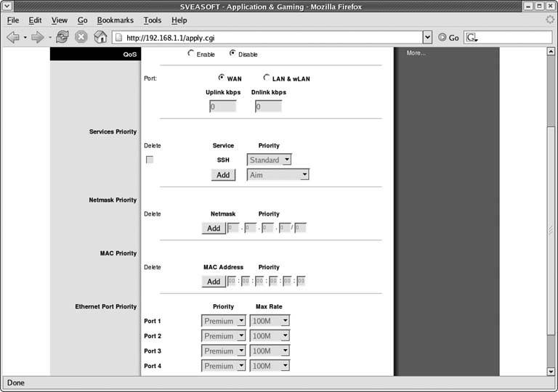Follow the More... link
Viewport: 558px width, 392px height.
pyautogui.click(x=416, y=53)
